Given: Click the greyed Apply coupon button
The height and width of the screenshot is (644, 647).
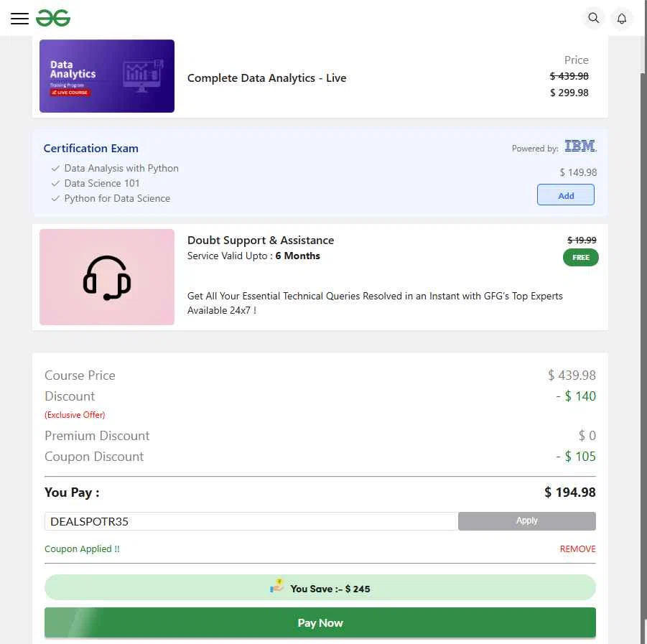Looking at the screenshot, I should tap(526, 521).
